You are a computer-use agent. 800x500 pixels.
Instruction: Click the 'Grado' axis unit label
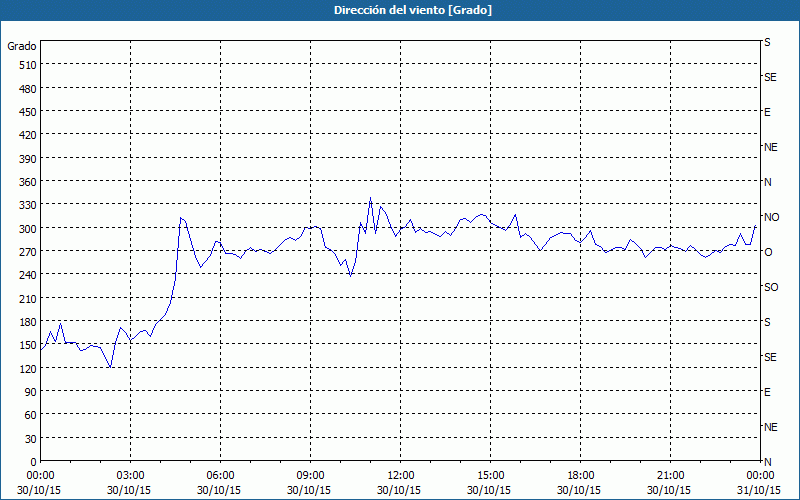(x=22, y=46)
